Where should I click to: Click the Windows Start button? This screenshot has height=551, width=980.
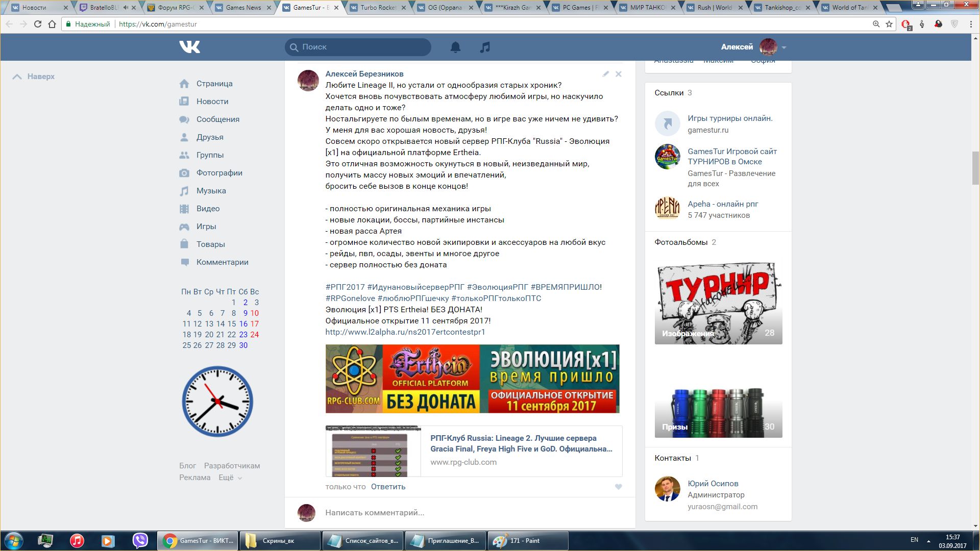(14, 541)
